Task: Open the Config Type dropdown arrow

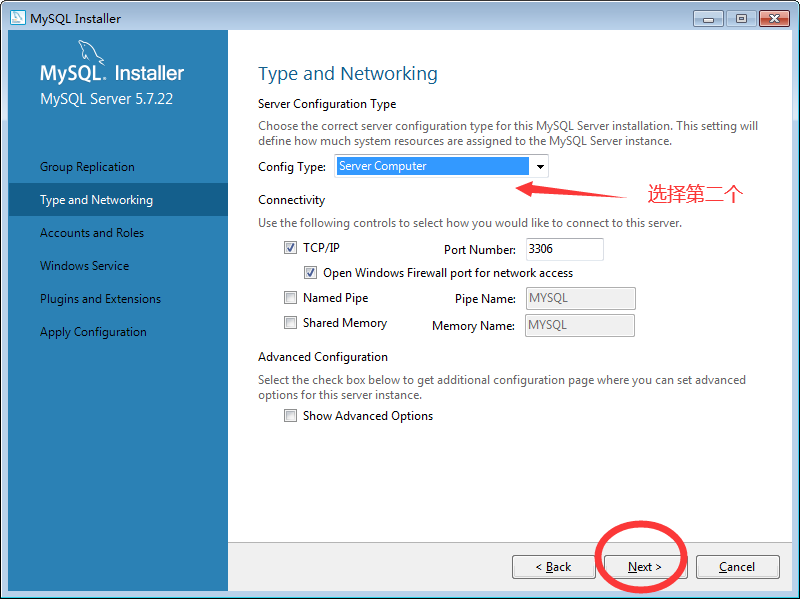Action: pos(540,166)
